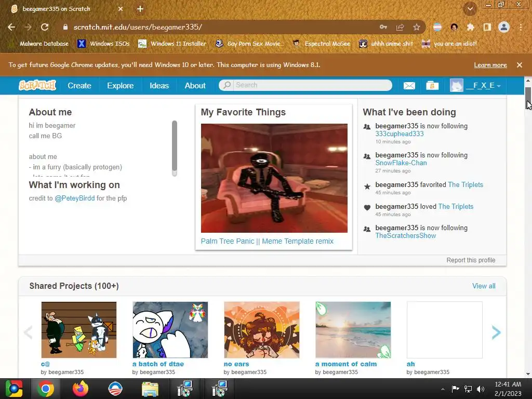Click Learn more about Chrome updates
This screenshot has width=532, height=399.
[x=490, y=65]
